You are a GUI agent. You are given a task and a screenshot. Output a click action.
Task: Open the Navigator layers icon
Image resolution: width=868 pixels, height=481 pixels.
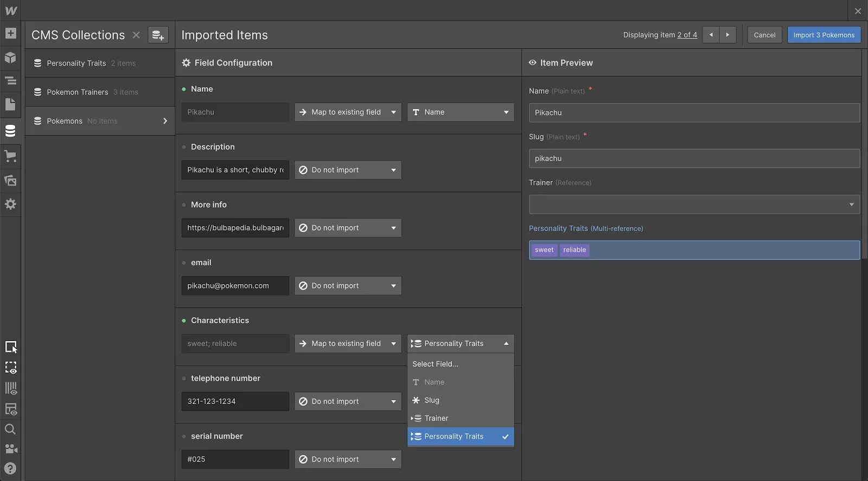click(10, 81)
